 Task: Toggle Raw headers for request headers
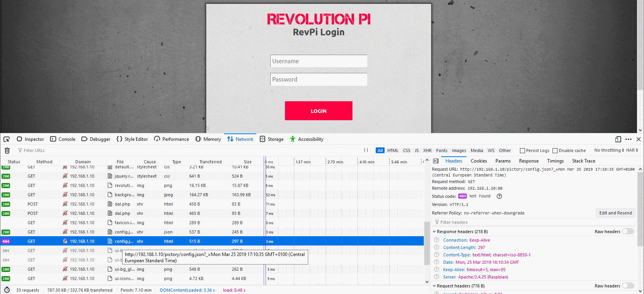pyautogui.click(x=628, y=286)
